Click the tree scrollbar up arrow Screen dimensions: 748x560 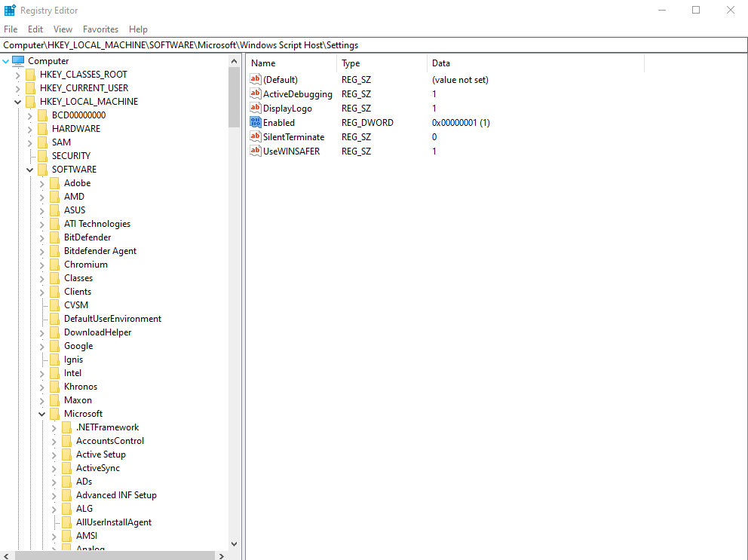tap(235, 61)
